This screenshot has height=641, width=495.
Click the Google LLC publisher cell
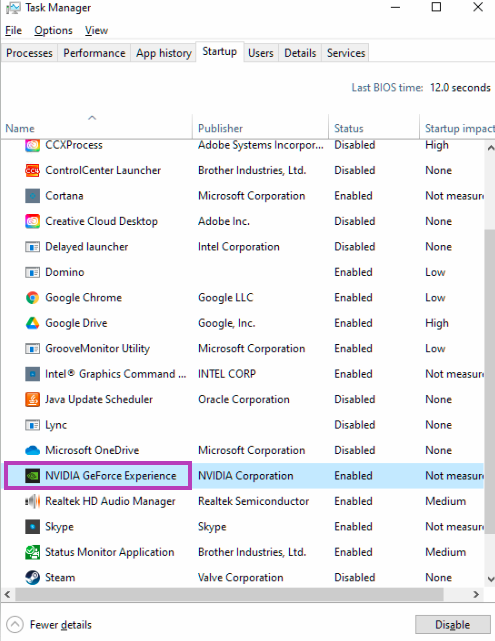point(226,298)
